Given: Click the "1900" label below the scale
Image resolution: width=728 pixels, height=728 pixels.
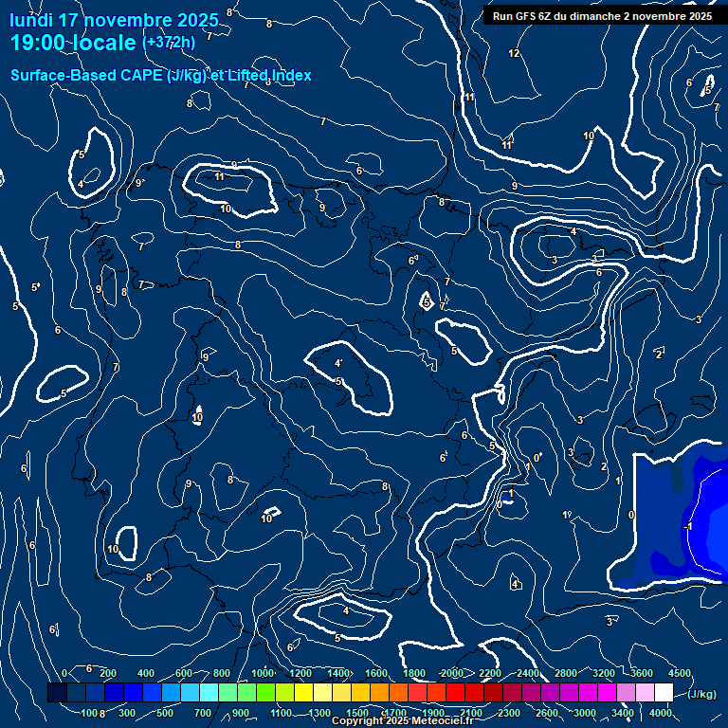Looking at the screenshot, I should click(433, 713).
